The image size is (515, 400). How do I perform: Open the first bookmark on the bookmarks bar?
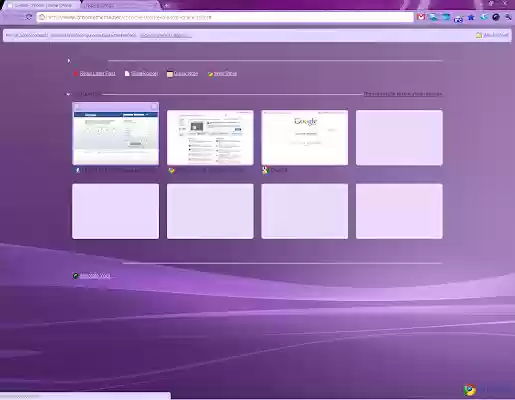point(27,35)
